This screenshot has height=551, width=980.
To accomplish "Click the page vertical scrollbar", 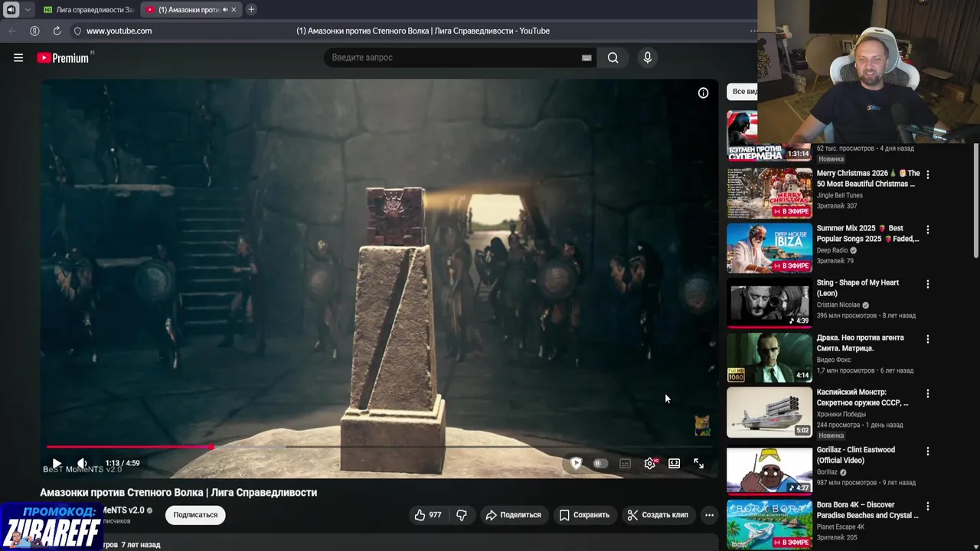I will (975, 201).
